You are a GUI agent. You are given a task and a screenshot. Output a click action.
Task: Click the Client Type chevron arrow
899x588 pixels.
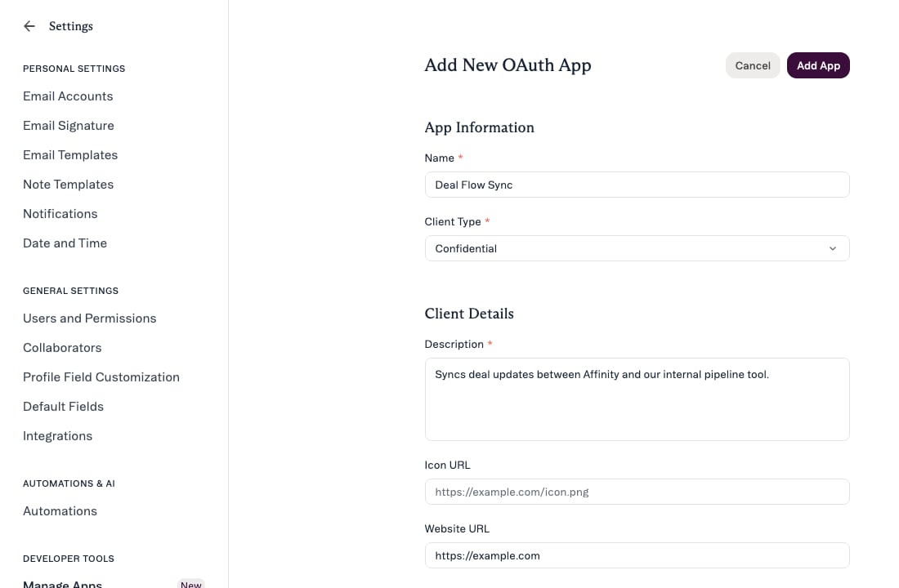(x=833, y=248)
